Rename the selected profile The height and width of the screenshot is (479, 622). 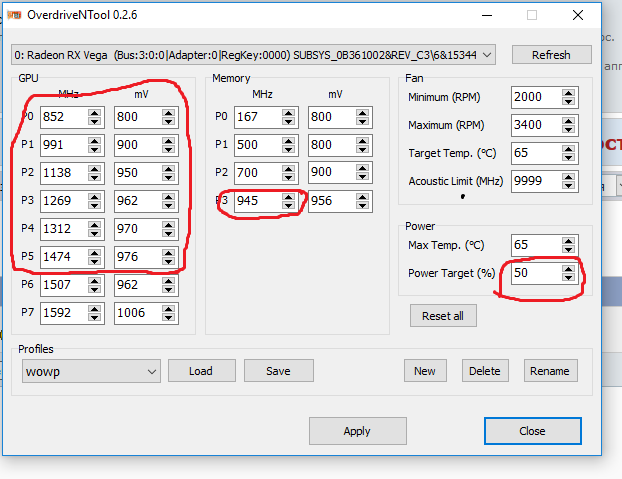(x=551, y=371)
